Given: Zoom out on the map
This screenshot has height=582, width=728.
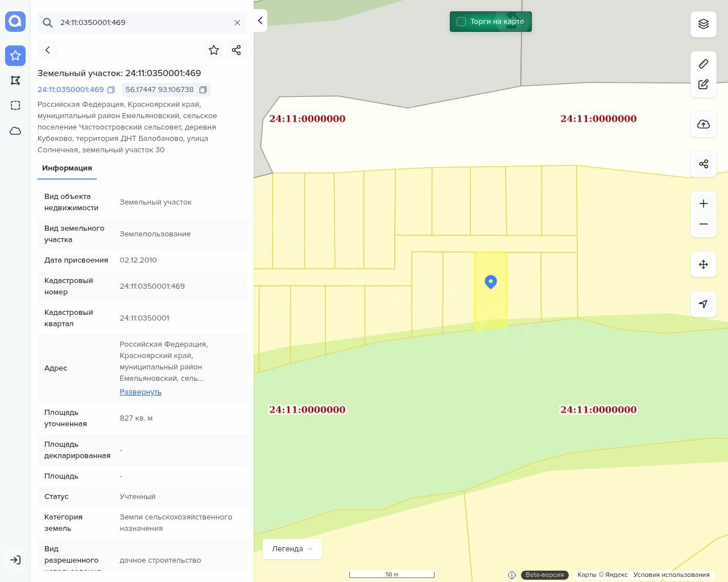Looking at the screenshot, I should pos(704,224).
